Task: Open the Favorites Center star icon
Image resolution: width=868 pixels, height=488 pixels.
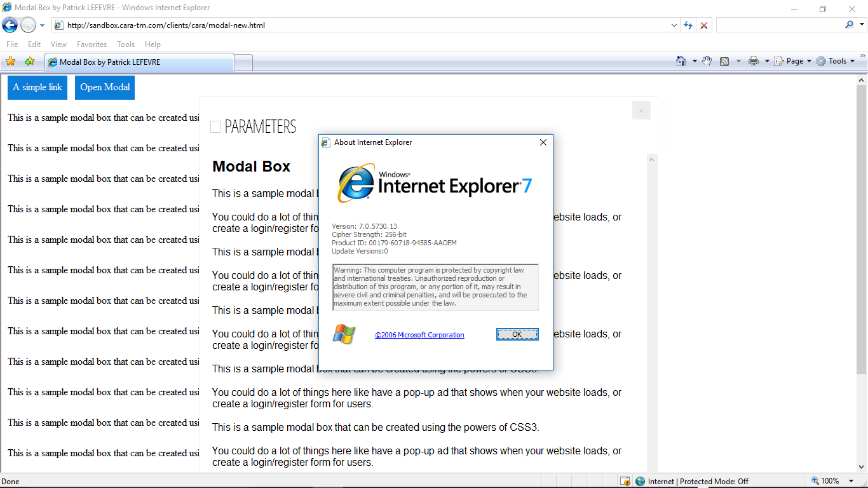Action: pyautogui.click(x=10, y=62)
